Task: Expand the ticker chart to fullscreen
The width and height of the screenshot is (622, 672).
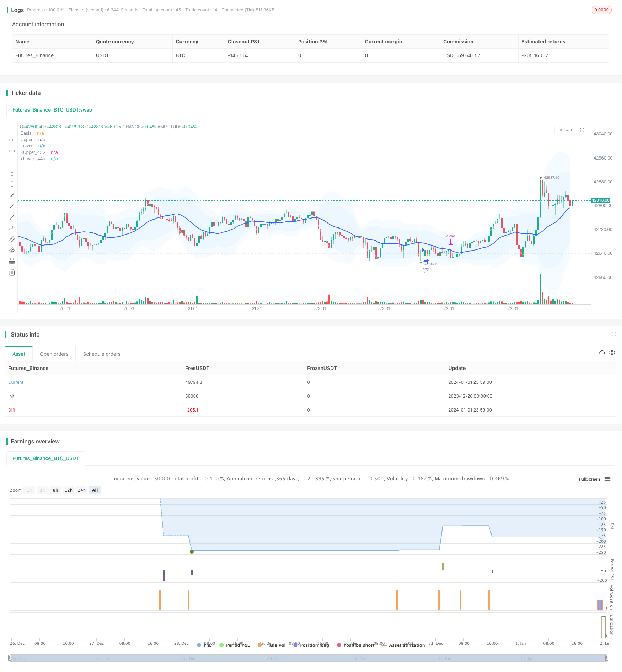Action: click(582, 130)
